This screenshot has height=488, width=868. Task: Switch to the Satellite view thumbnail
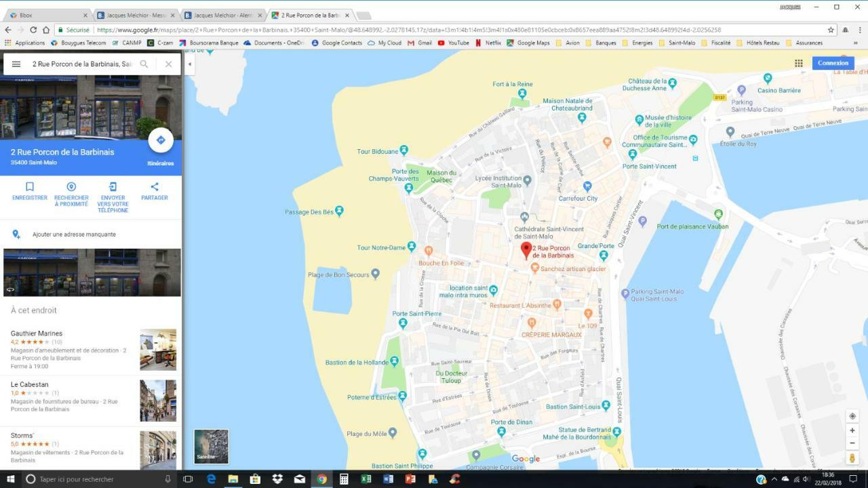coord(211,446)
